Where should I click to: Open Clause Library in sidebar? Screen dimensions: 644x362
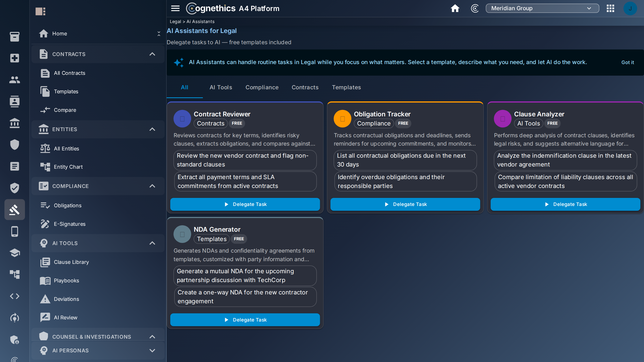[98, 262]
